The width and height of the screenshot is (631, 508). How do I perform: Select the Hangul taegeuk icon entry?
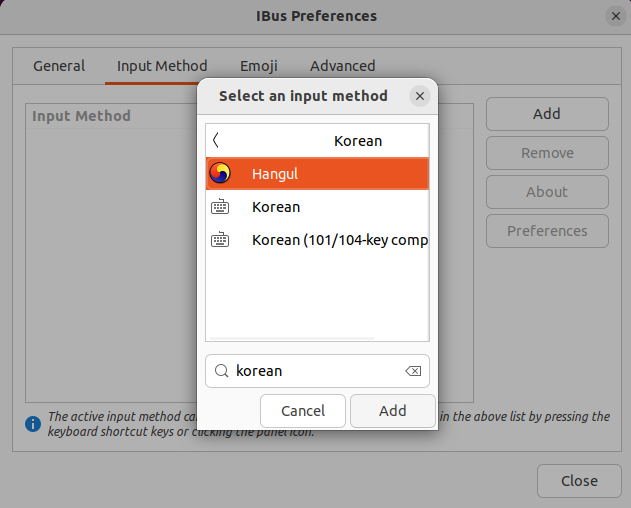[220, 173]
